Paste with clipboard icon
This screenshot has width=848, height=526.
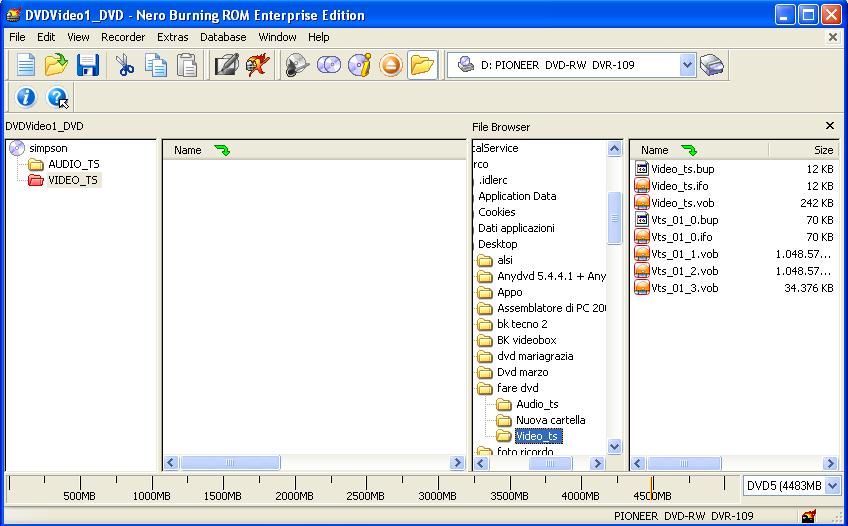(187, 65)
